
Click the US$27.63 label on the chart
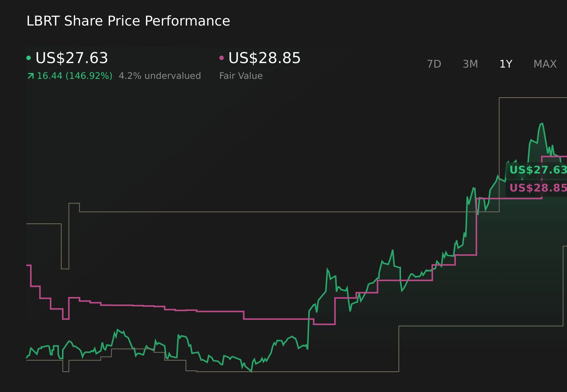coord(539,170)
